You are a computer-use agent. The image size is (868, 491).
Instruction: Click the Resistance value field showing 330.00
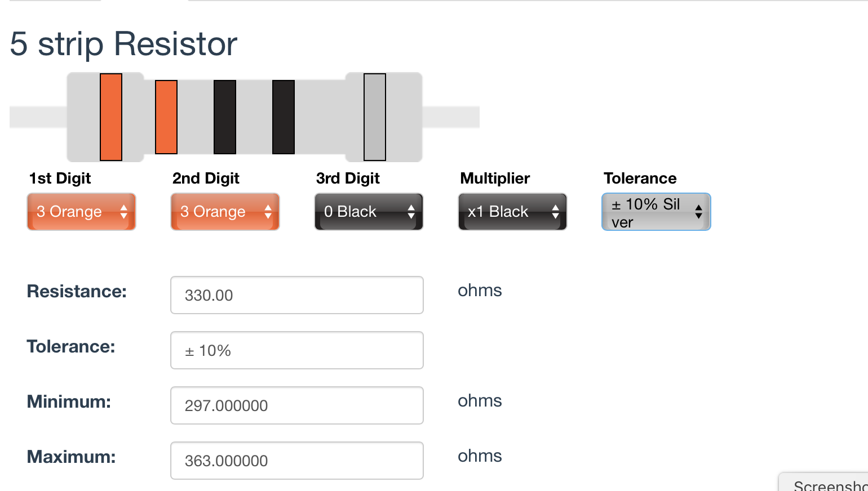(297, 295)
